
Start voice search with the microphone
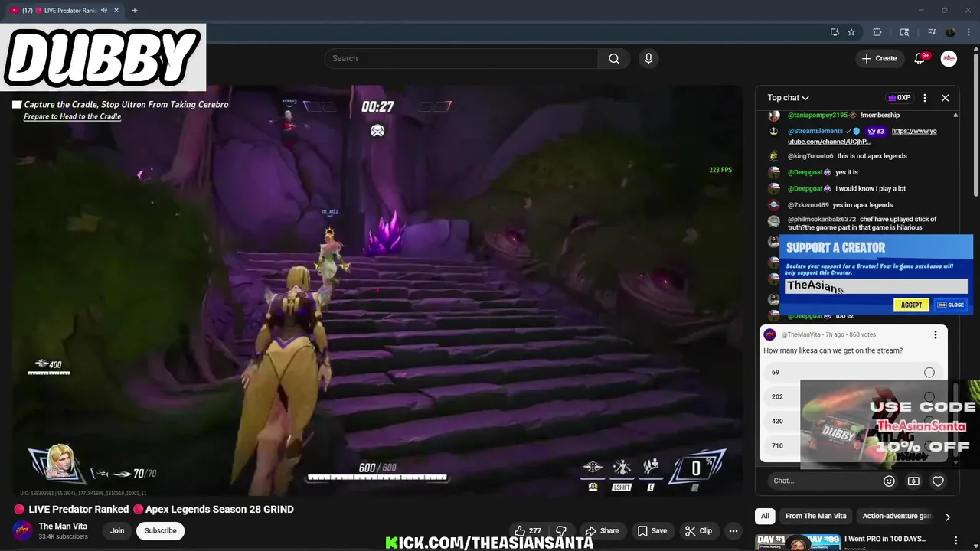click(648, 58)
